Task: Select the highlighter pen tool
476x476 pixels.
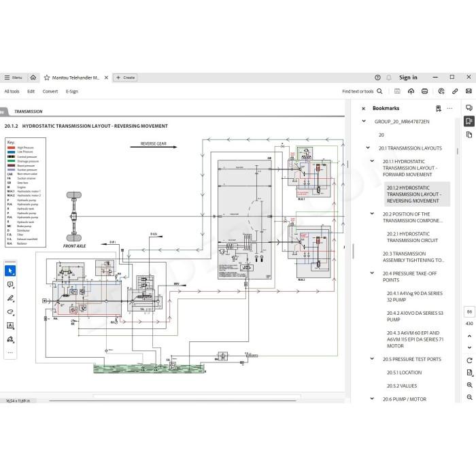Action: [x=10, y=298]
